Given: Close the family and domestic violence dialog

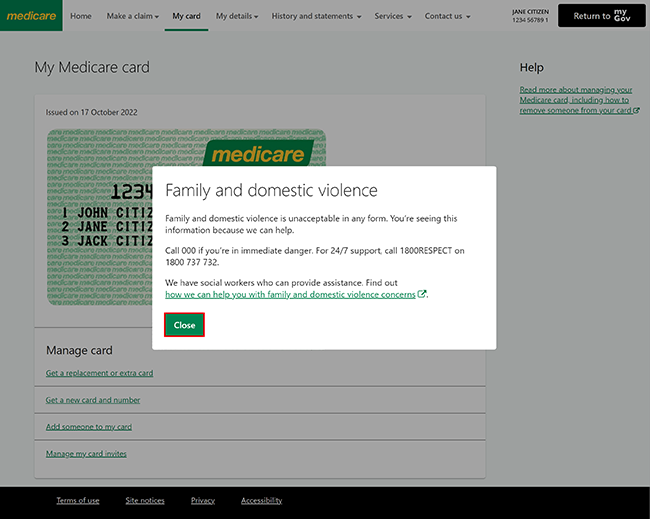Looking at the screenshot, I should [184, 325].
